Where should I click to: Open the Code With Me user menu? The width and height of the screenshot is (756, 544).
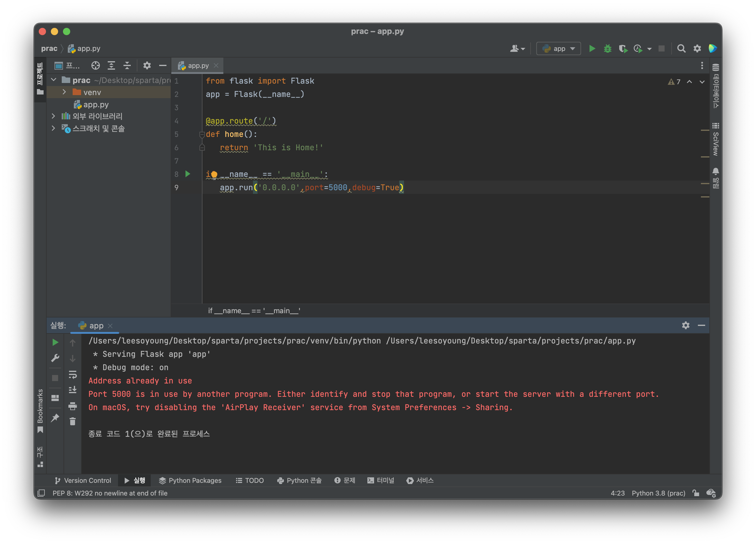pyautogui.click(x=517, y=49)
